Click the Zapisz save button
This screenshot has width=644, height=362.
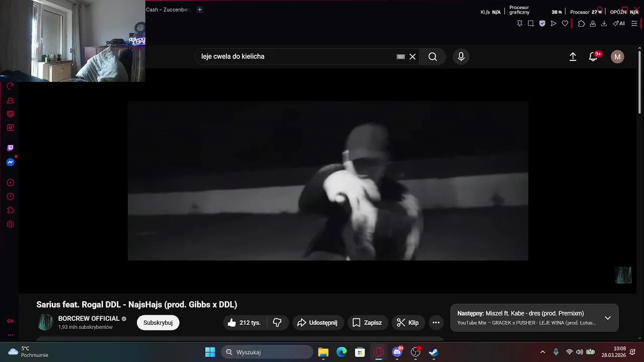[367, 323]
